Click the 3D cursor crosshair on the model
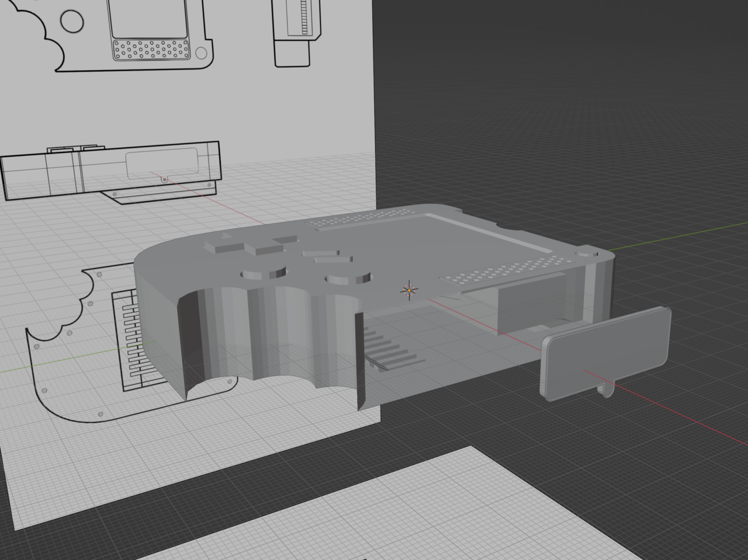Viewport: 748px width, 560px height. coord(409,290)
